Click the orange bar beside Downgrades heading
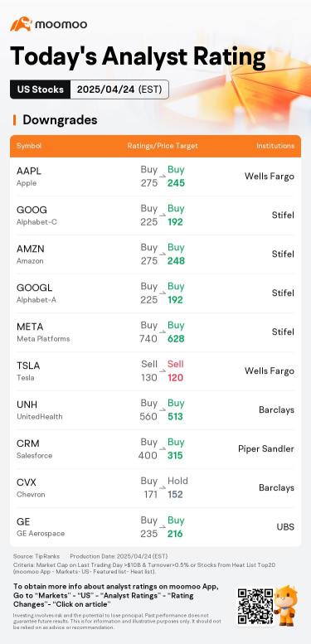Screen dimensions: 311x644 14,120
